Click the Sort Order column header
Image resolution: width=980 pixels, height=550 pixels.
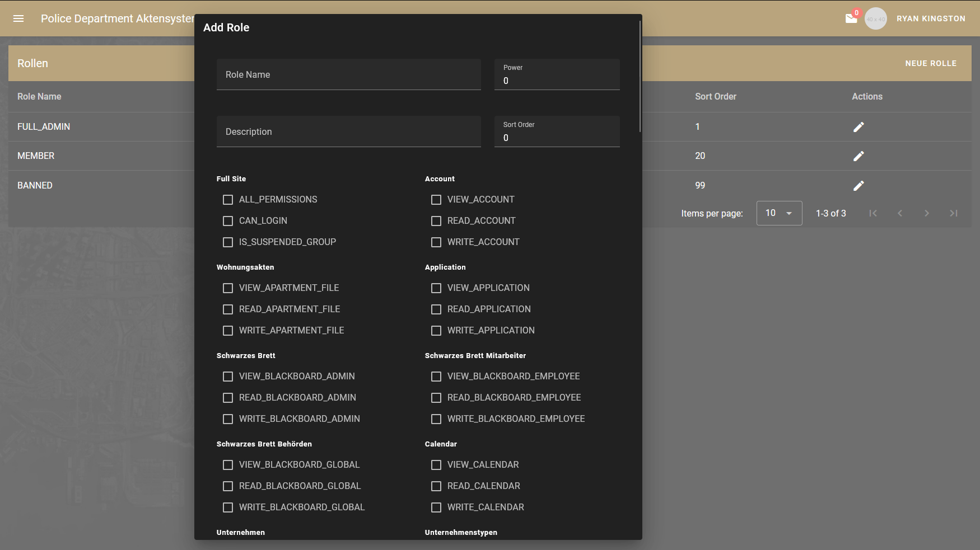(x=716, y=96)
